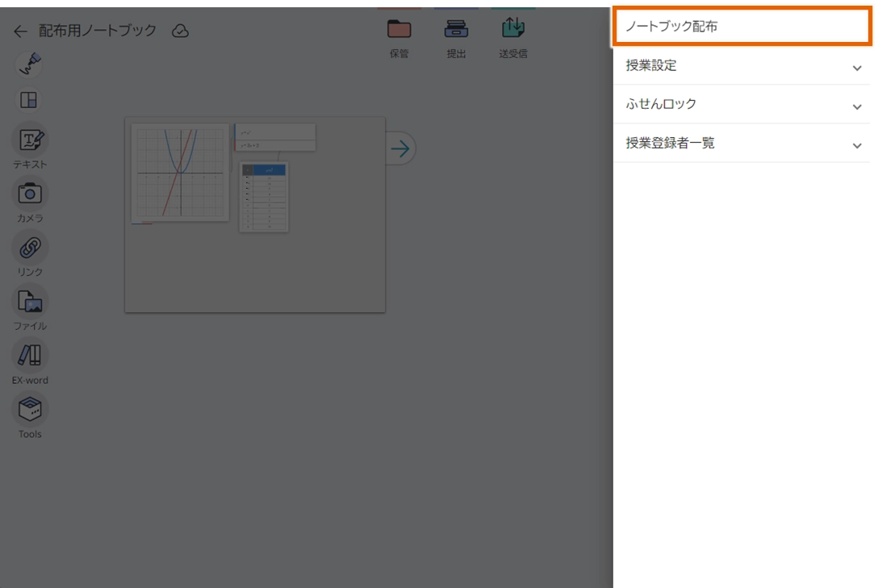Open the Tools box
The height and width of the screenshot is (588, 878).
(x=30, y=409)
